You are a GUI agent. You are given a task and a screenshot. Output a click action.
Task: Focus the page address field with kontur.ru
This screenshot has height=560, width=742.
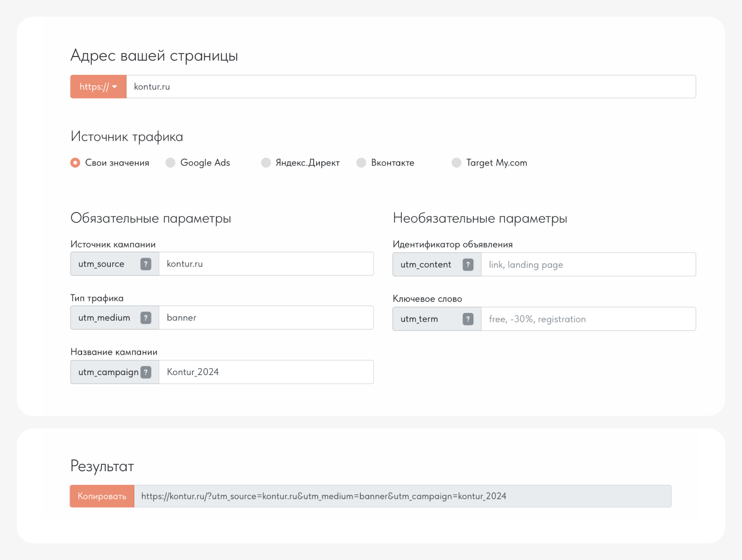click(411, 87)
